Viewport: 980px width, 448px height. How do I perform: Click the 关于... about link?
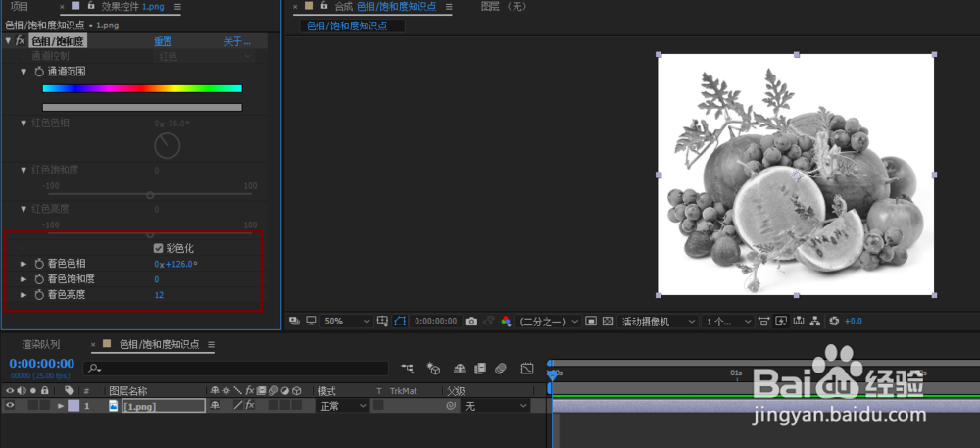coord(237,41)
